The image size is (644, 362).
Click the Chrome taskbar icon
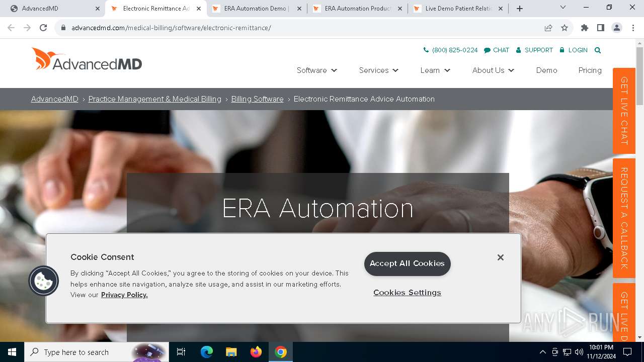[281, 352]
